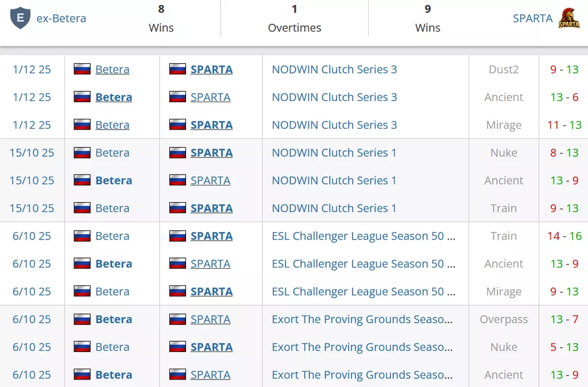Click flag next to Betera in Nuke 8-13 row

pos(83,153)
